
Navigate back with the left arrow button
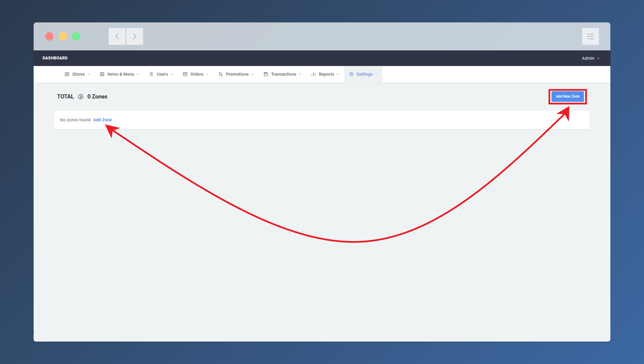[117, 36]
